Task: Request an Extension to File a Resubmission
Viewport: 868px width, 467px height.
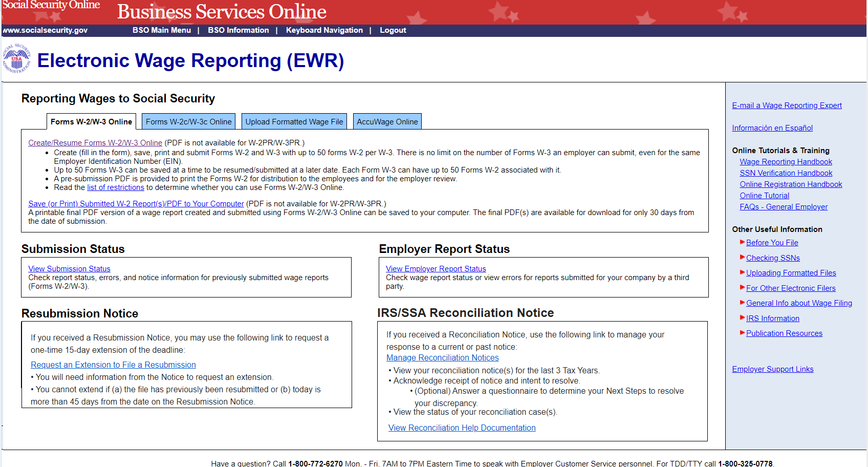Action: click(113, 365)
